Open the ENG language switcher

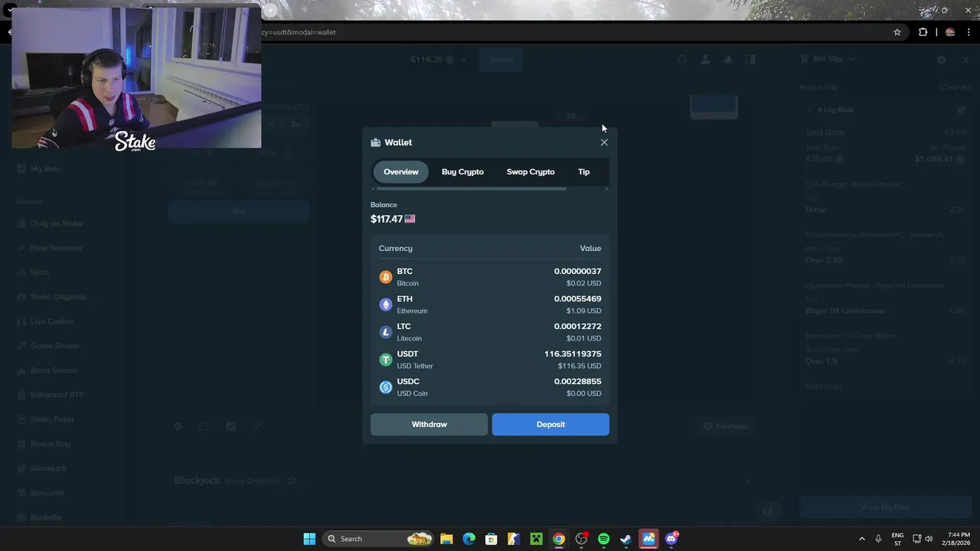(897, 539)
